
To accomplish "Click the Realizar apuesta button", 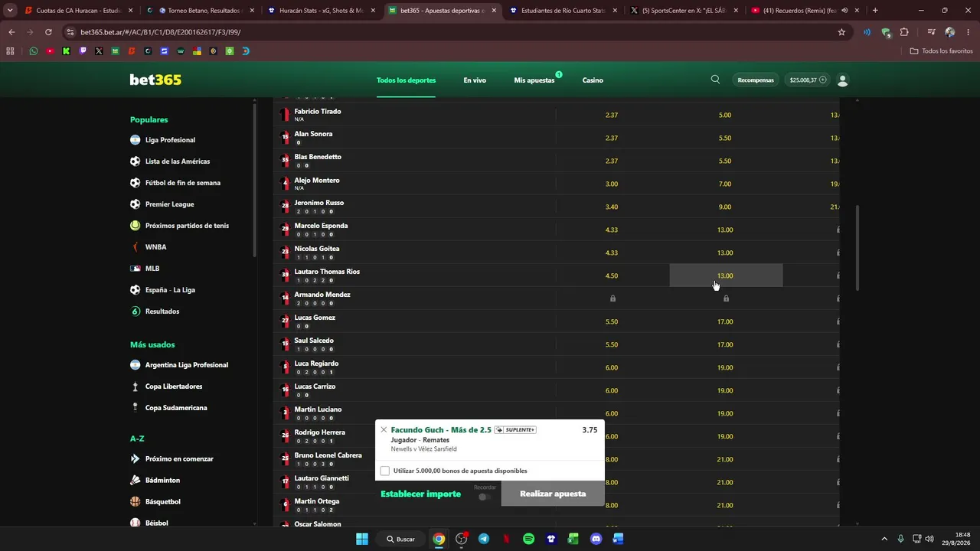I will pyautogui.click(x=553, y=494).
